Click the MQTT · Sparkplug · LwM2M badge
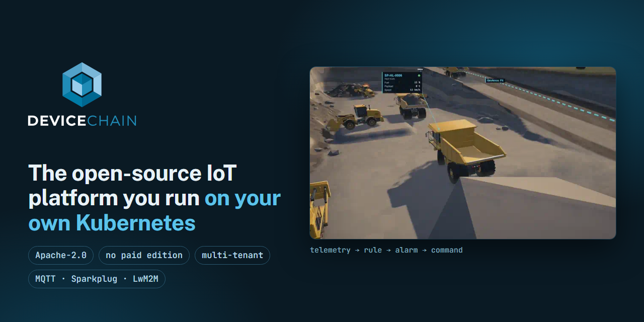 97,279
